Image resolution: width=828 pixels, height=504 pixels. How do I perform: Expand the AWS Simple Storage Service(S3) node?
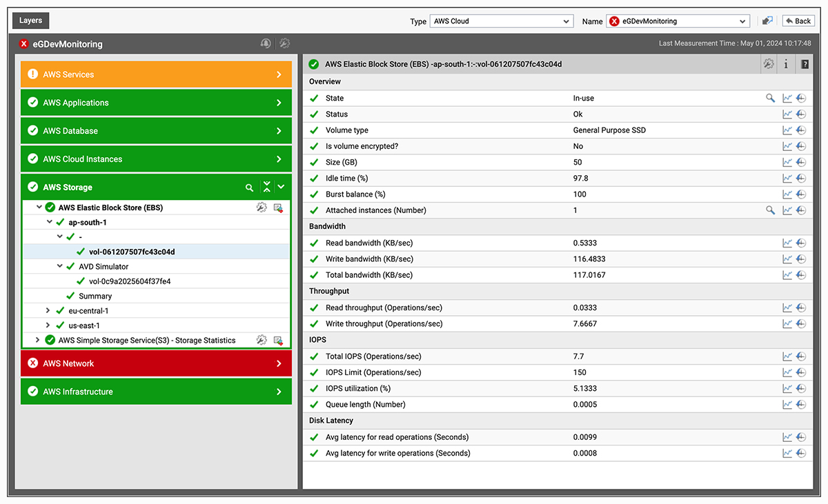tap(39, 340)
